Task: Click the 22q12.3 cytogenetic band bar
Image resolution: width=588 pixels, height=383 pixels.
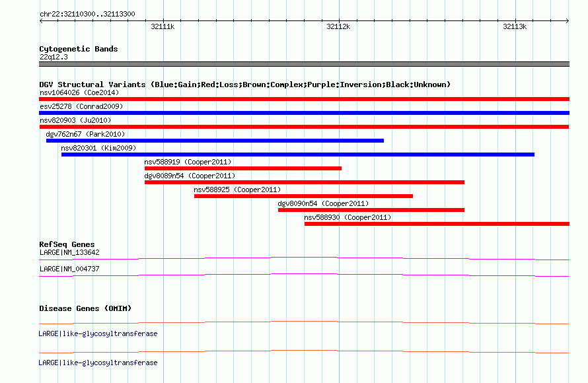Action: coord(304,64)
